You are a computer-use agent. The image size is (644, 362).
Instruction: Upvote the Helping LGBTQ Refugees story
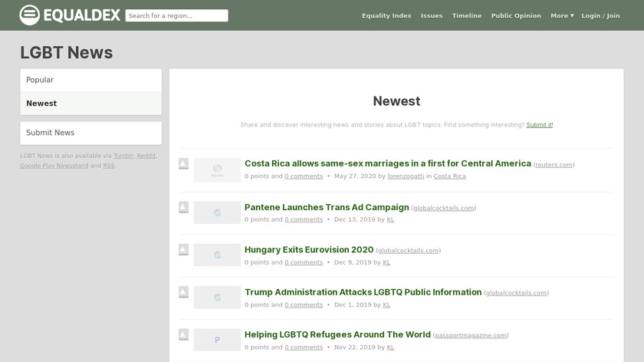click(x=184, y=334)
